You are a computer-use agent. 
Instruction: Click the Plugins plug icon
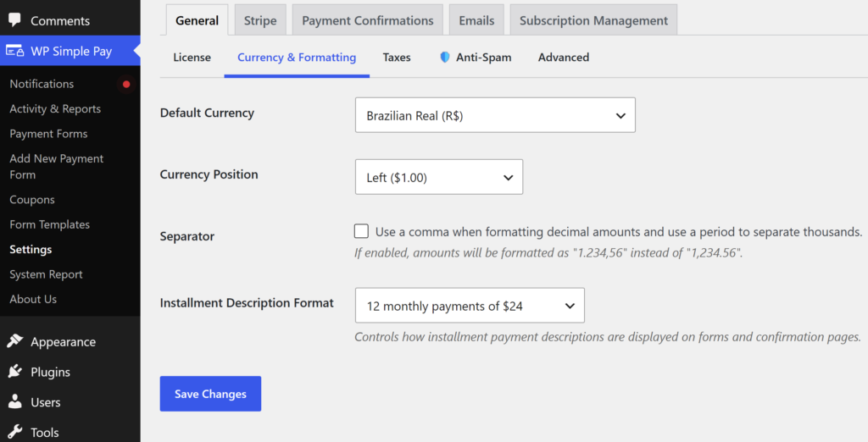[15, 371]
